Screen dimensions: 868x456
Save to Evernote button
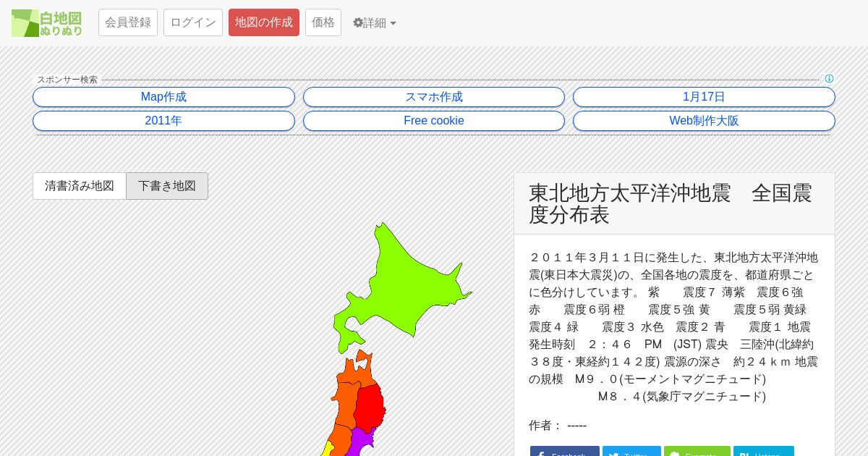(x=697, y=452)
